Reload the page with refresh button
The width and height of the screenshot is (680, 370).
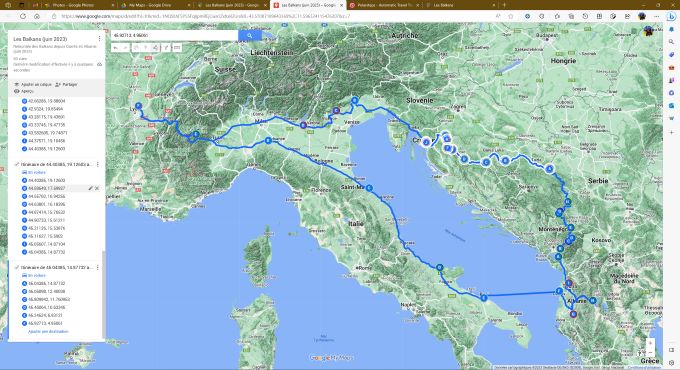[x=23, y=16]
